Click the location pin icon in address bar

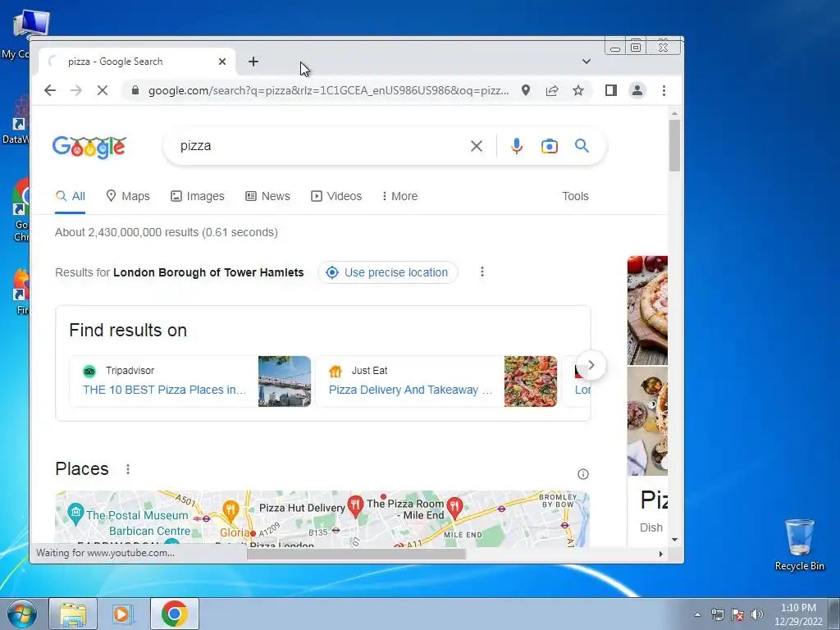[x=526, y=90]
